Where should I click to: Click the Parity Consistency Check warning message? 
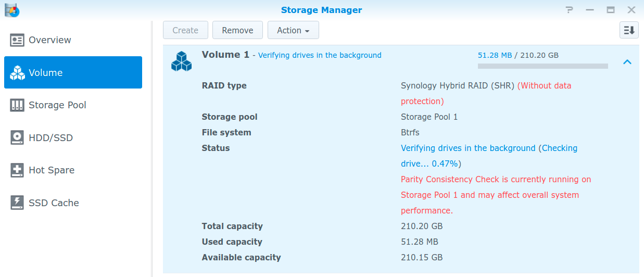pyautogui.click(x=496, y=195)
